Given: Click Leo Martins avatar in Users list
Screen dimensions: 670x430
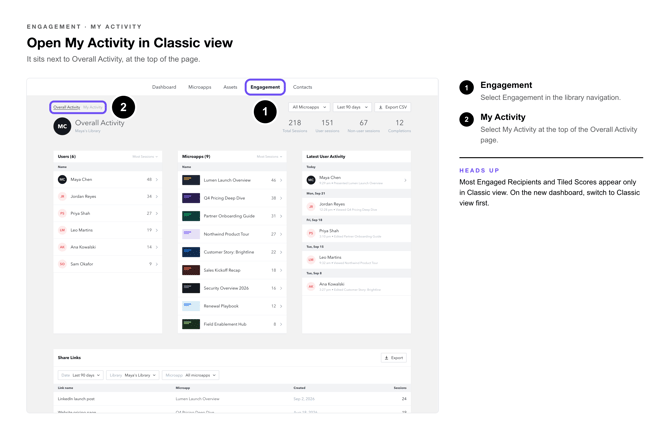Looking at the screenshot, I should (62, 230).
